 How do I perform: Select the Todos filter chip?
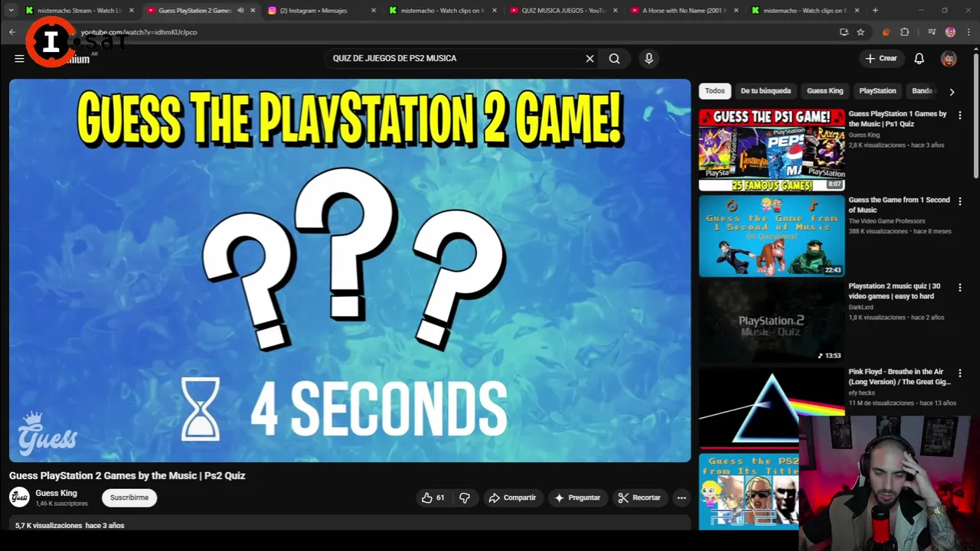714,90
